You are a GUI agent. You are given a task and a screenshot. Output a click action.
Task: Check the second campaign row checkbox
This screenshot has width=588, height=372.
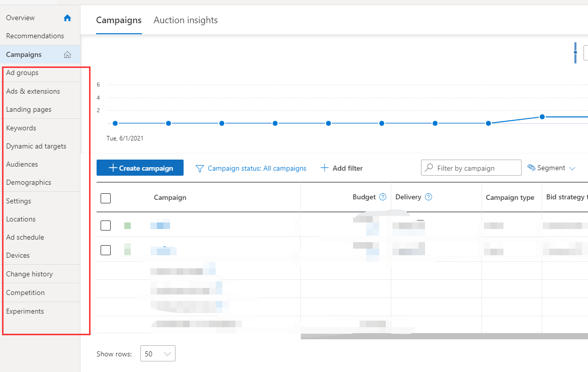pos(106,250)
